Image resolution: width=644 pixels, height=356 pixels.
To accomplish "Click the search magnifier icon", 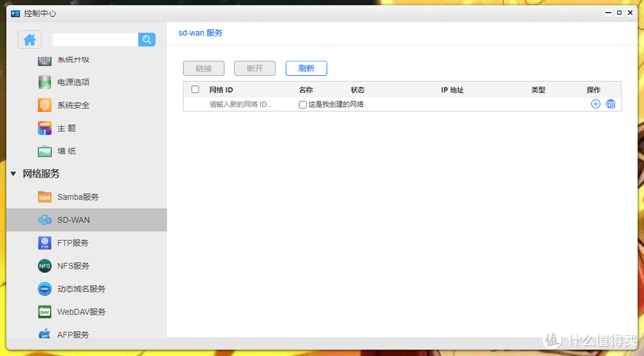I will [147, 39].
